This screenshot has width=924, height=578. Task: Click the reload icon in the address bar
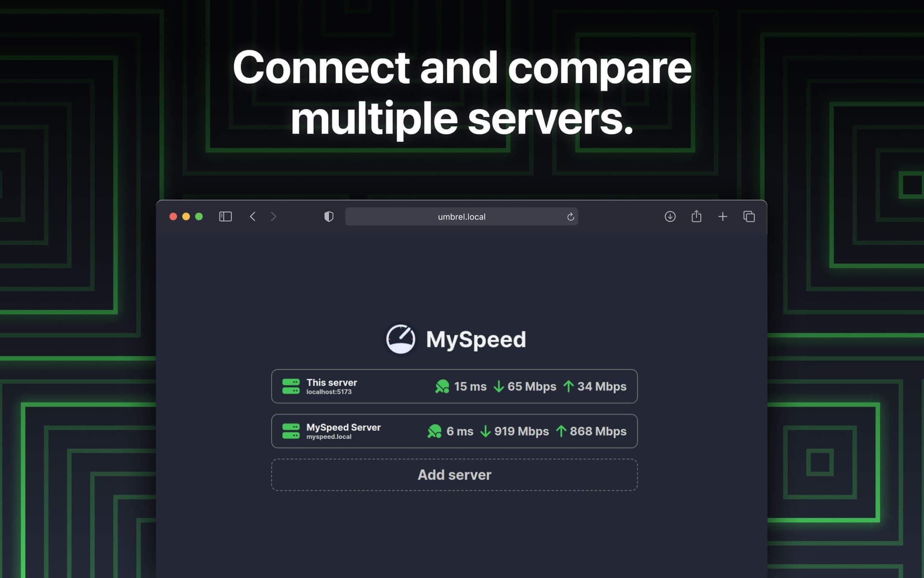click(x=570, y=216)
